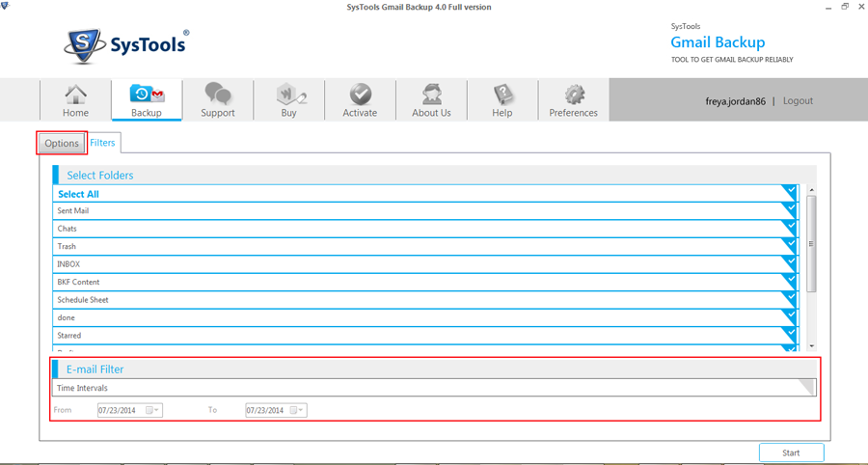
Task: Select the Trash folder row
Action: 425,246
